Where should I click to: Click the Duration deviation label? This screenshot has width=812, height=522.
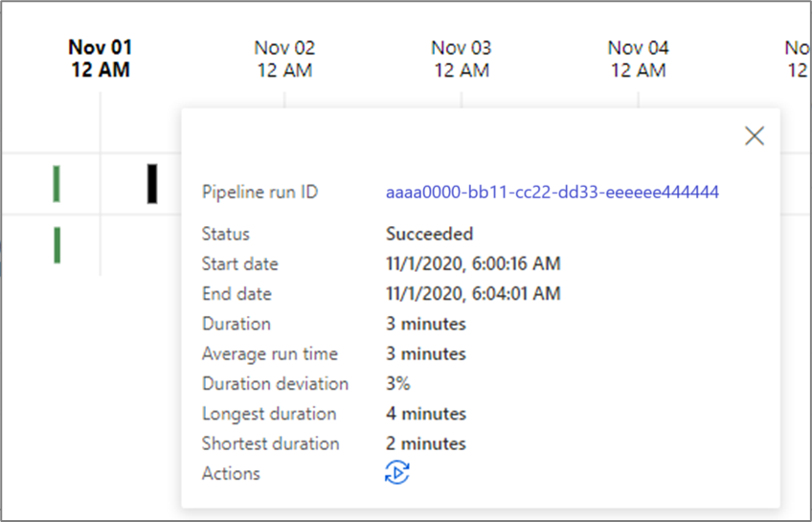click(x=275, y=384)
